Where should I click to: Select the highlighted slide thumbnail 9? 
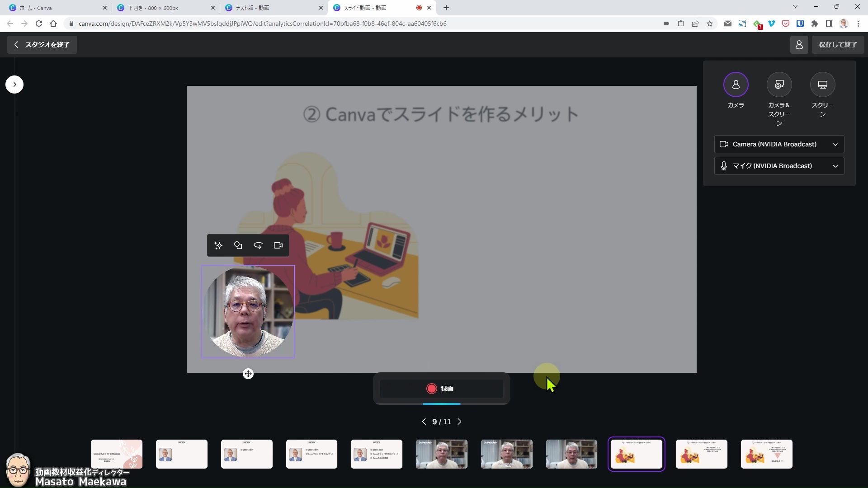coord(637,454)
